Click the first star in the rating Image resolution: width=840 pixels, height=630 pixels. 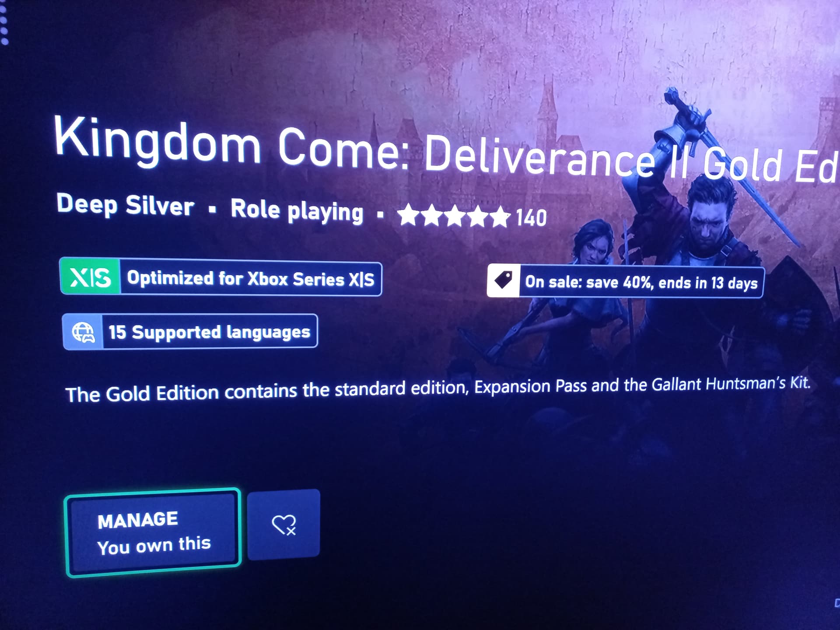(x=408, y=215)
